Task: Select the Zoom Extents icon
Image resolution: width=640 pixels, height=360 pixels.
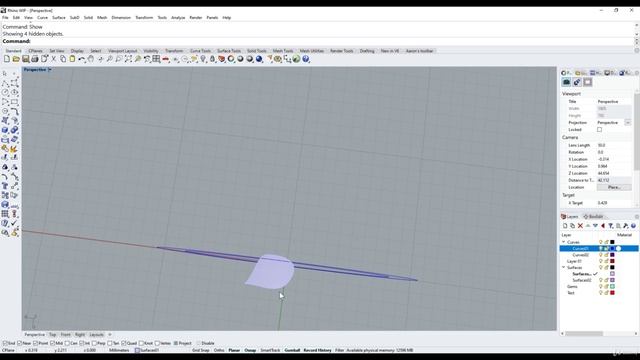Action: 128,59
